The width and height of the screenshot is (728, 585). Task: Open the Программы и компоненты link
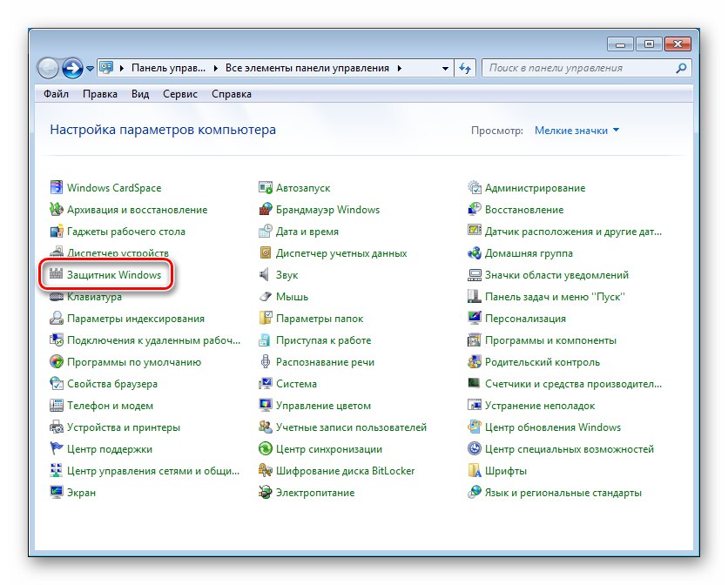point(550,340)
